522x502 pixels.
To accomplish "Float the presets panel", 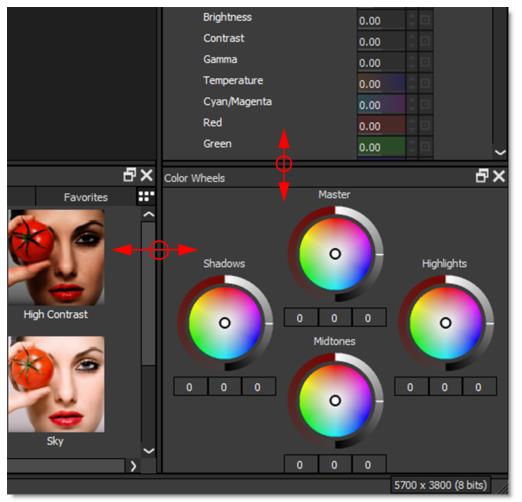I will [130, 175].
